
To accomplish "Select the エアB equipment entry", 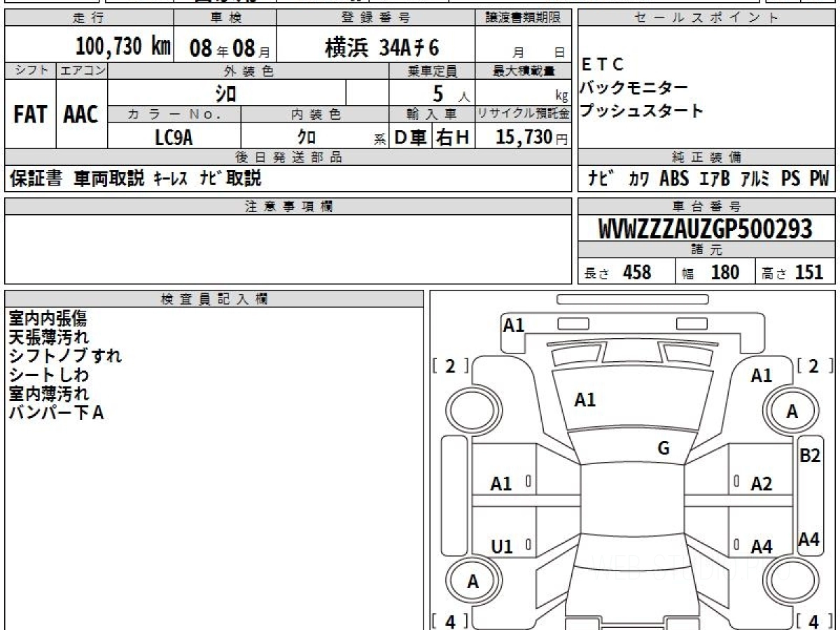I will (715, 179).
